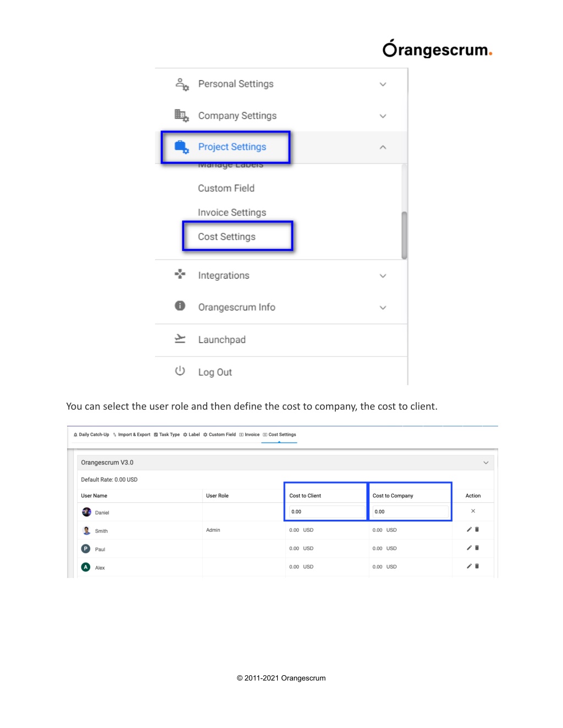
Task: Click Daniel's avatar picture
Action: click(x=86, y=512)
